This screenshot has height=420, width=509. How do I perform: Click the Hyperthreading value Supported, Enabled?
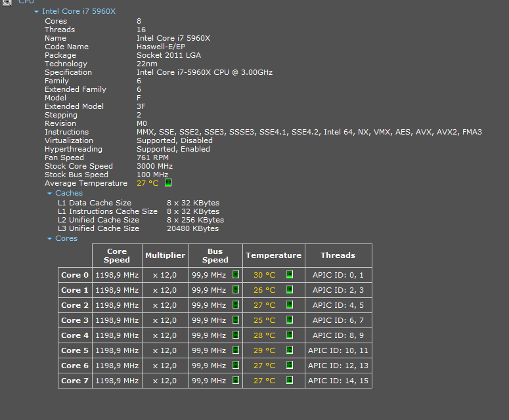coord(173,149)
